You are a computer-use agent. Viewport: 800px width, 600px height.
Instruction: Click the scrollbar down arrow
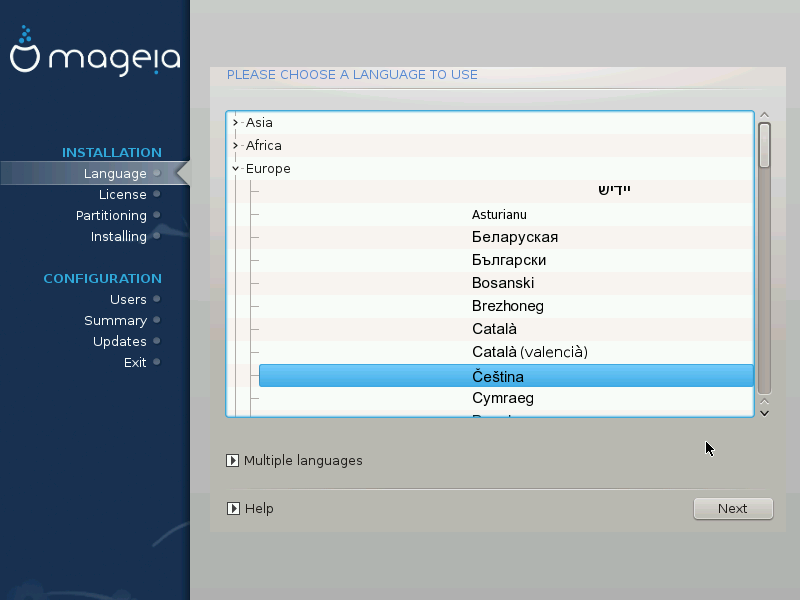(765, 411)
